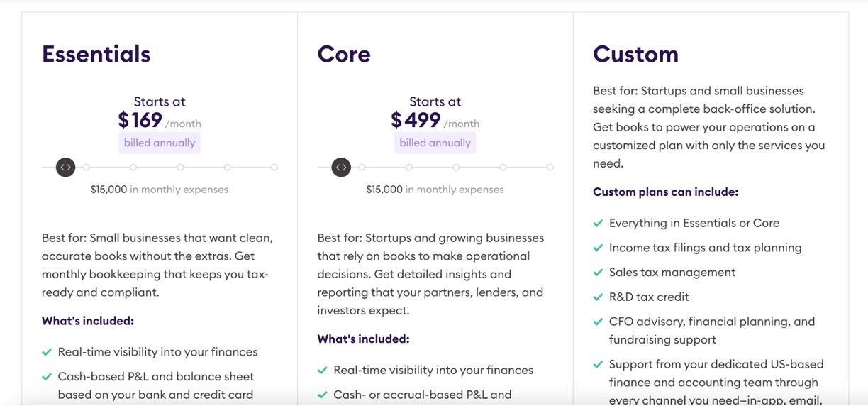Click the Essentials "Real-time visibility" checkmark
Image resolution: width=868 pixels, height=406 pixels.
tap(47, 353)
